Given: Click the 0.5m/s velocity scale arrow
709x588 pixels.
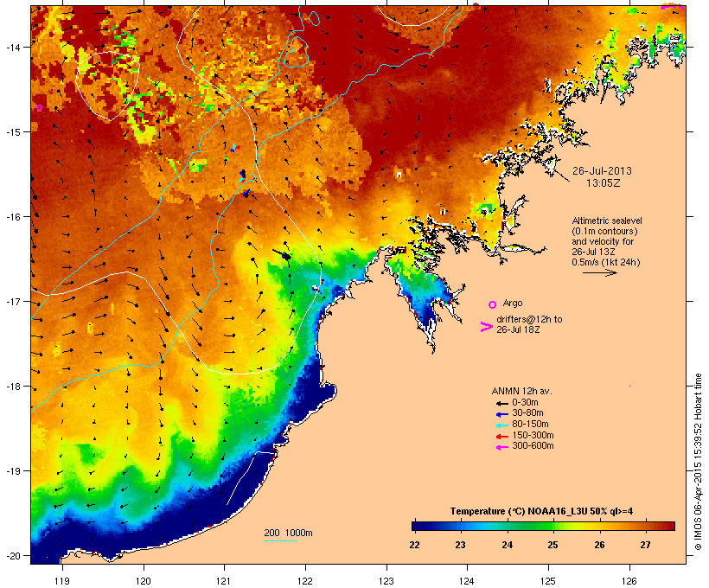Looking at the screenshot, I should pyautogui.click(x=599, y=272).
